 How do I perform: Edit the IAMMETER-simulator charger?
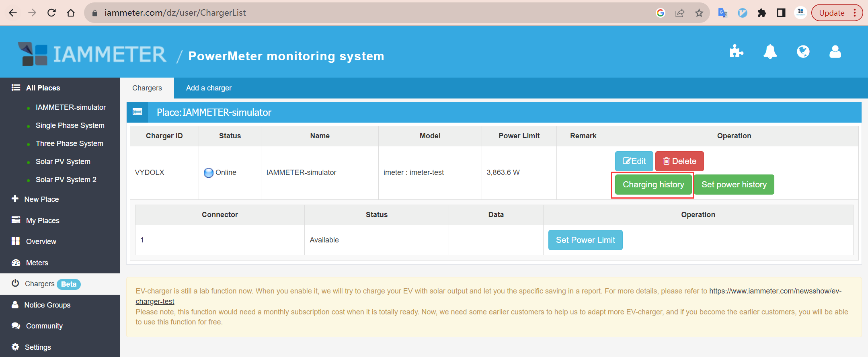point(634,161)
